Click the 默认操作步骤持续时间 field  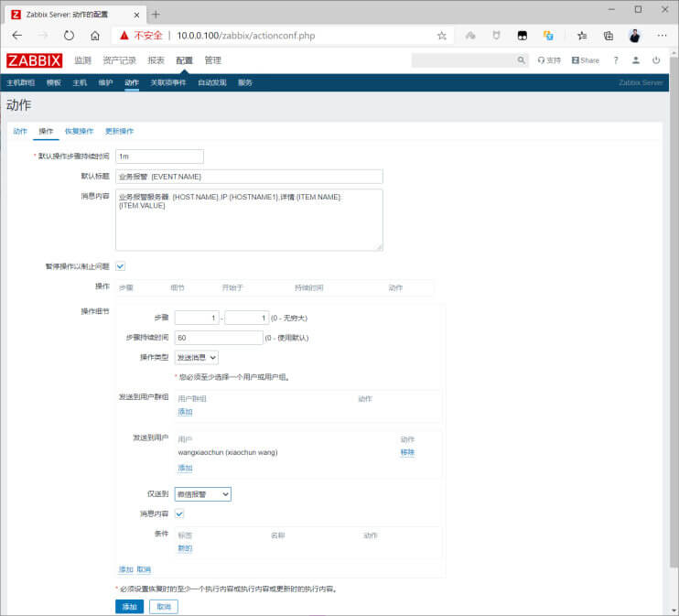point(160,157)
